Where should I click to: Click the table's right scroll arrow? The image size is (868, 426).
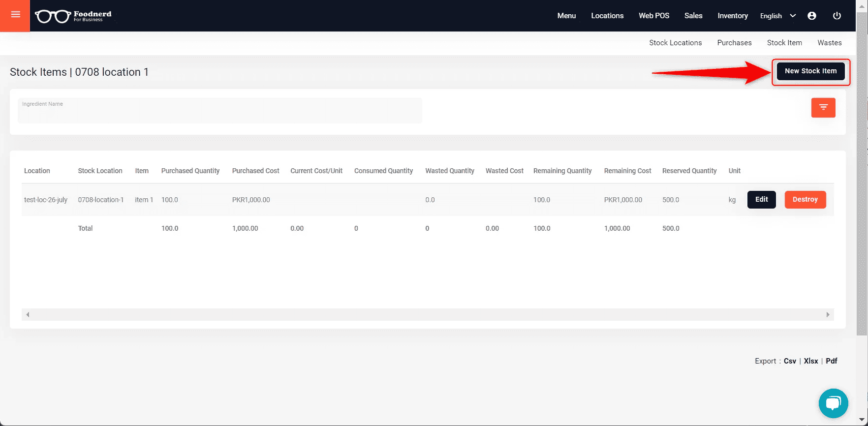(x=828, y=314)
